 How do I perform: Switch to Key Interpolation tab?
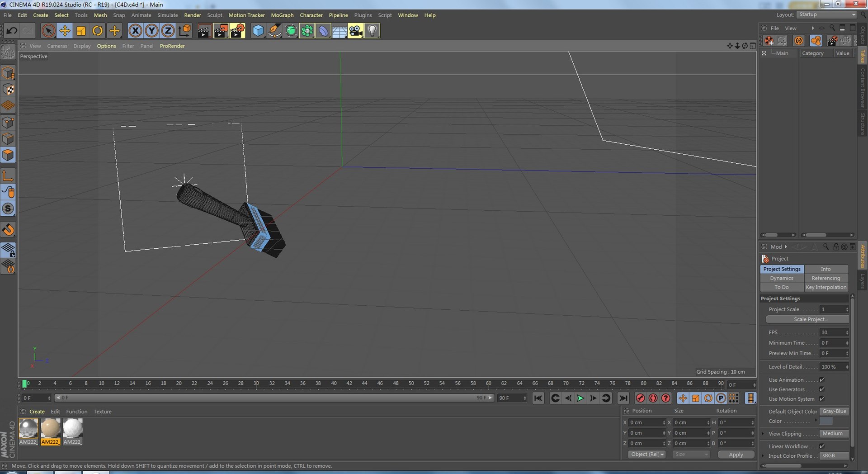pos(826,287)
